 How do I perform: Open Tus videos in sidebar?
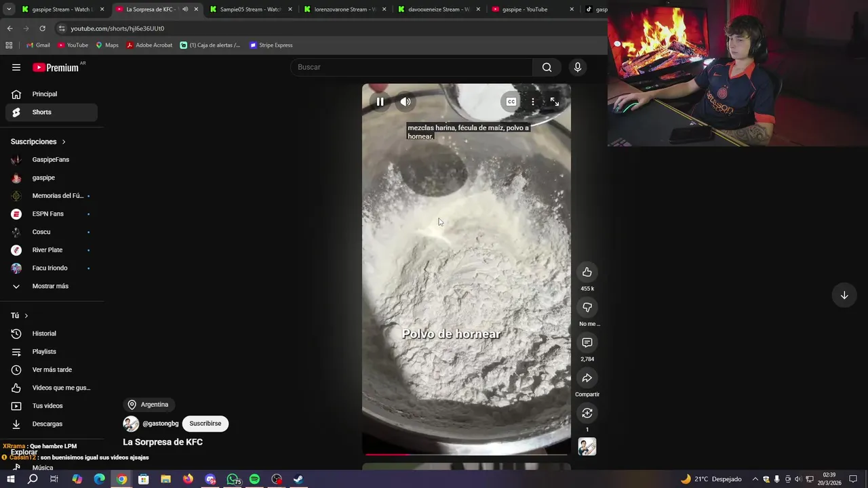tap(52, 406)
